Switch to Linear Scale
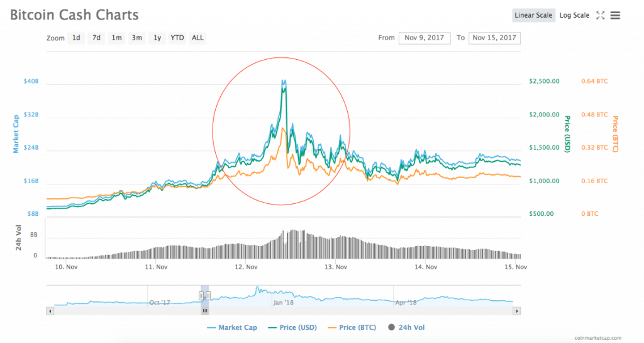Image resolution: width=644 pixels, height=343 pixels. pyautogui.click(x=533, y=15)
